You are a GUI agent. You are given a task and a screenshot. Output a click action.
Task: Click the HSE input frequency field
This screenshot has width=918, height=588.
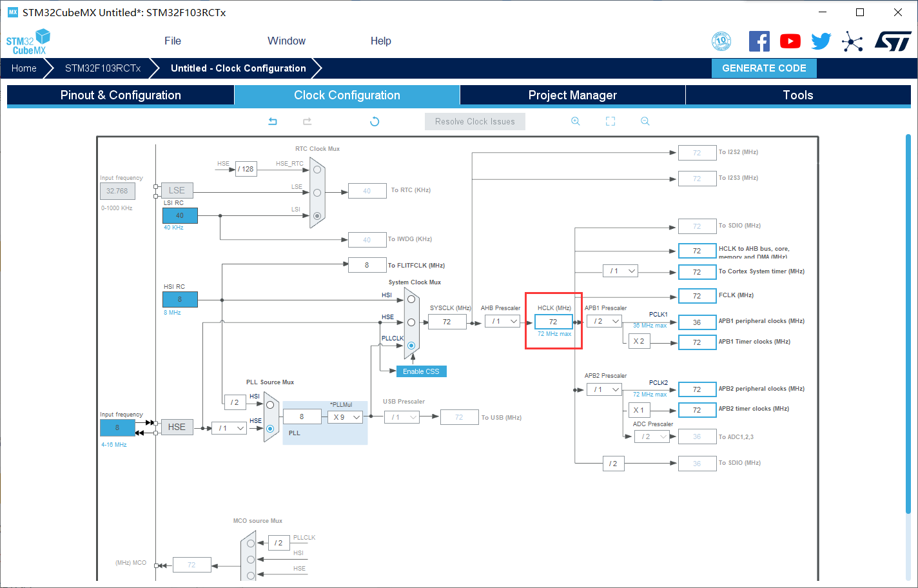117,427
